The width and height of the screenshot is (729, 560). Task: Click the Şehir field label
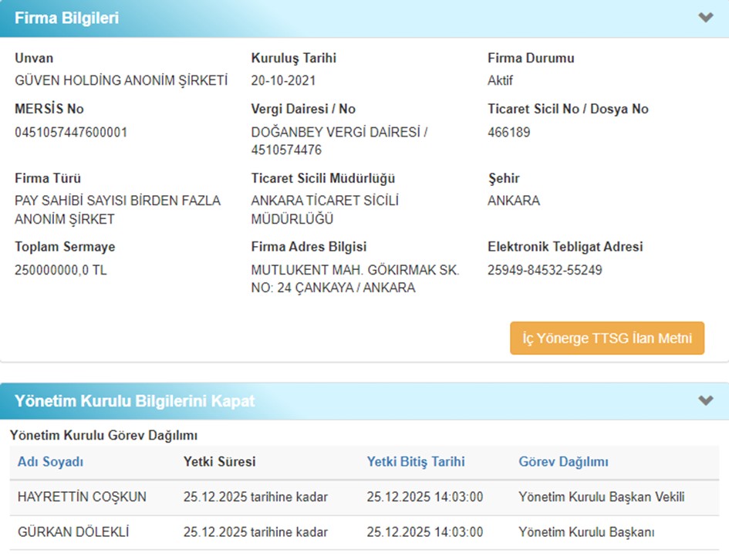click(503, 178)
